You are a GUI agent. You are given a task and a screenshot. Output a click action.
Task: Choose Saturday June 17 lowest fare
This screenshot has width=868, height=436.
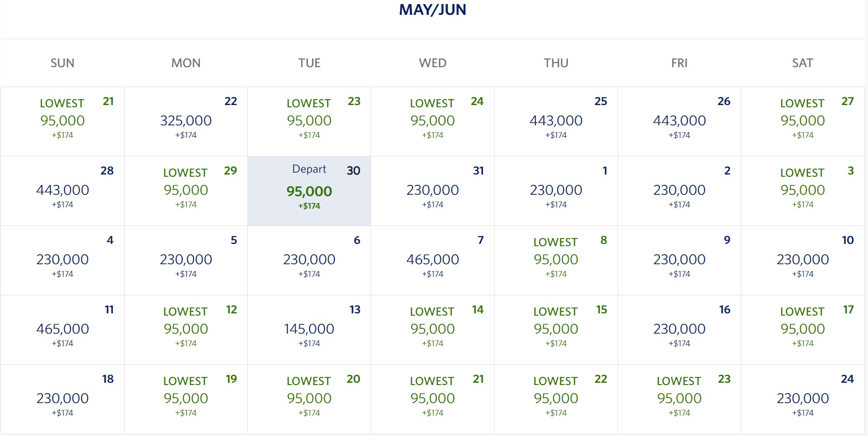tap(803, 330)
